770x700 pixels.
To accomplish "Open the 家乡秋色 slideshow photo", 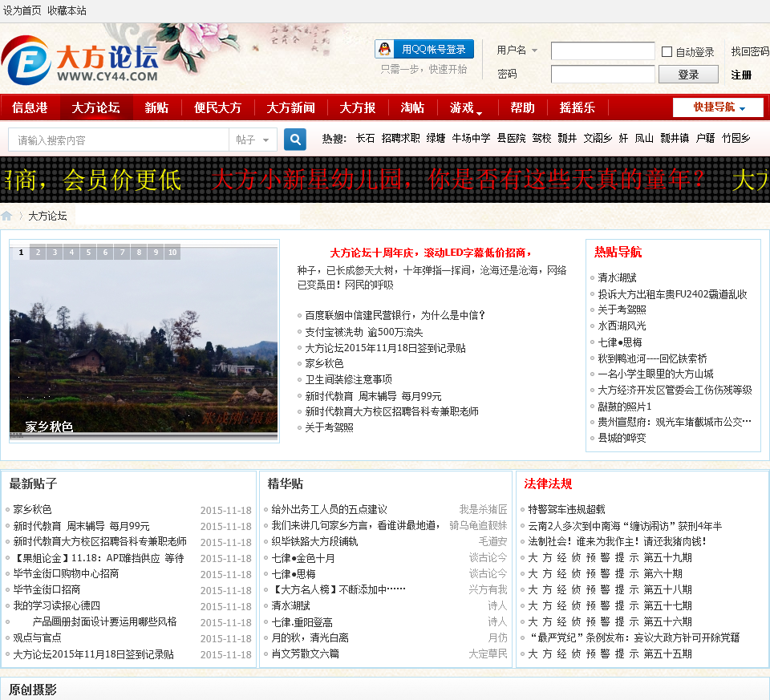I will 144,341.
